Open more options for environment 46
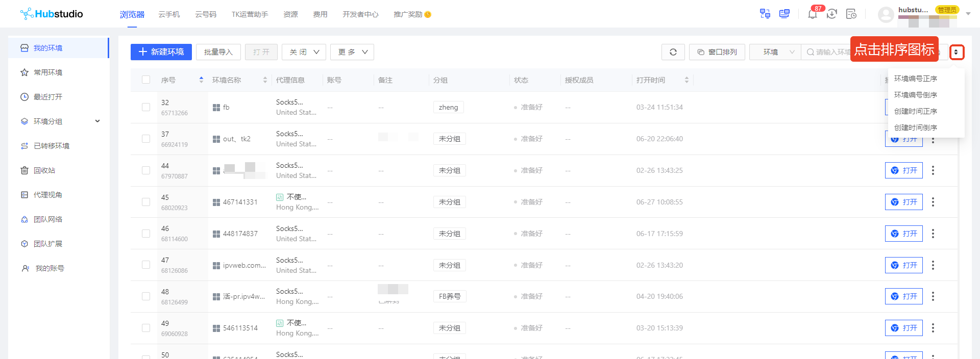The width and height of the screenshot is (980, 359). click(933, 234)
